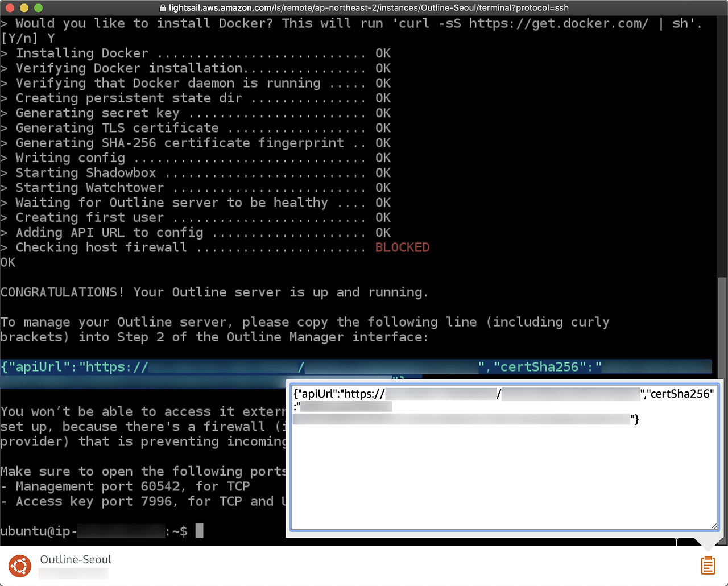Click the redacted IP field in the prompt
Viewport: 728px width, 586px height.
pos(121,531)
